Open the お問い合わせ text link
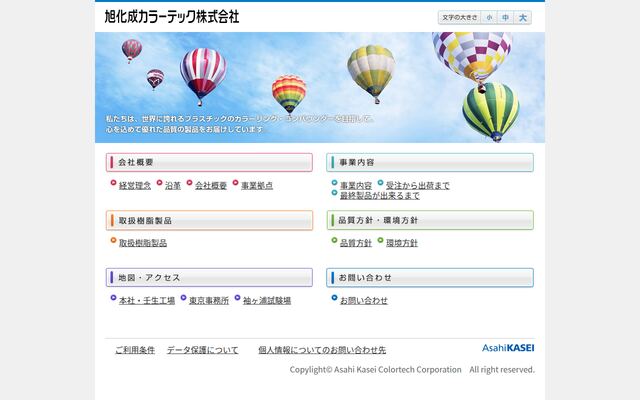This screenshot has height=400, width=640. (364, 301)
